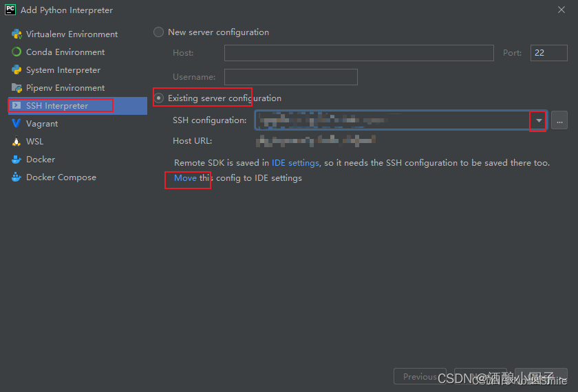The image size is (578, 392).
Task: Expand the SSH configuration dropdown arrow
Action: pyautogui.click(x=539, y=120)
